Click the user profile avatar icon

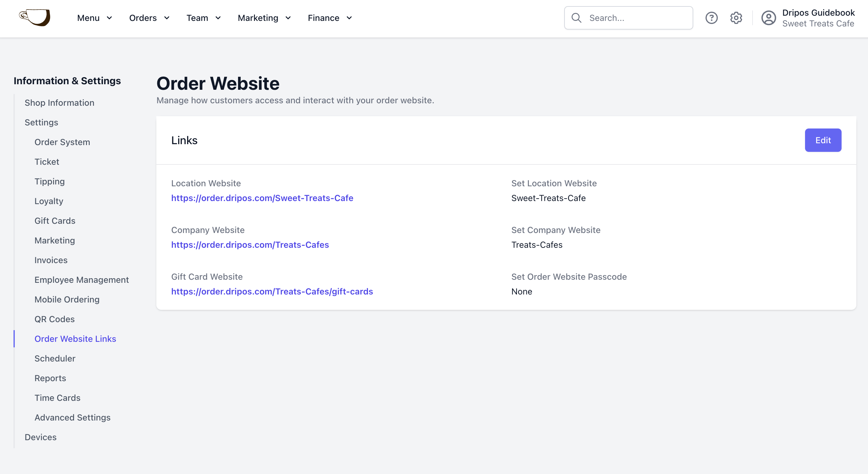pyautogui.click(x=768, y=18)
